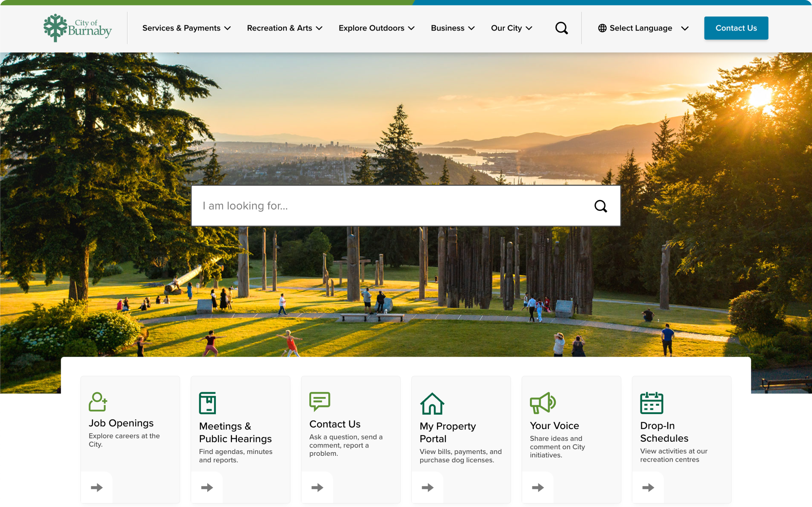Viewport: 812px width, 507px height.
Task: Expand the Our City chevron
Action: (529, 28)
